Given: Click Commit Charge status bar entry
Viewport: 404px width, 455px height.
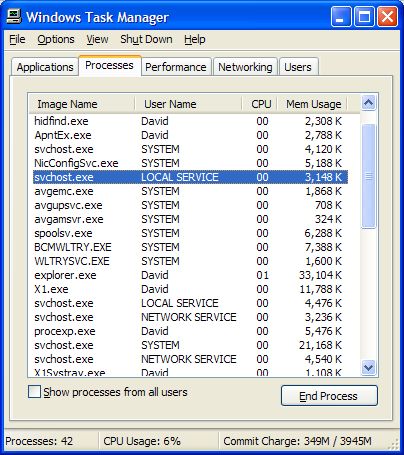Looking at the screenshot, I should pos(297,441).
